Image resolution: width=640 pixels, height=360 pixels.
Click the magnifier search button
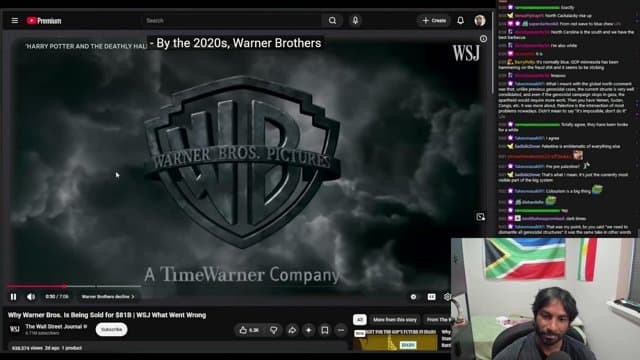[332, 20]
